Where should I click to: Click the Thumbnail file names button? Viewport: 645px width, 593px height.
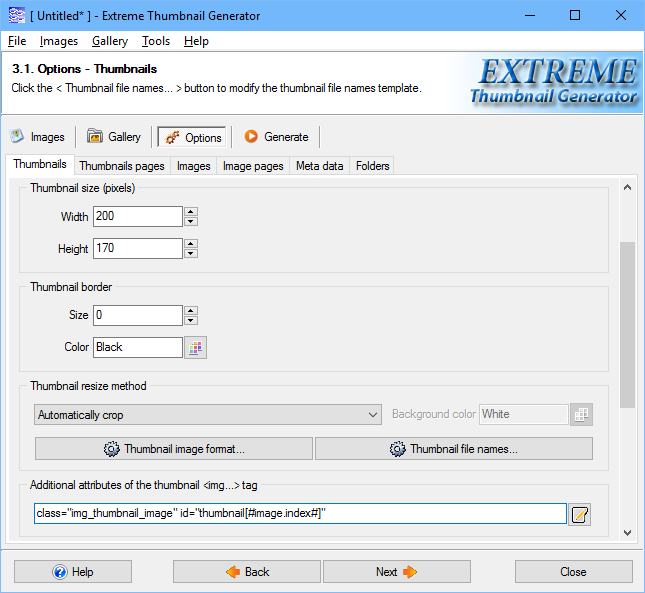pyautogui.click(x=454, y=449)
